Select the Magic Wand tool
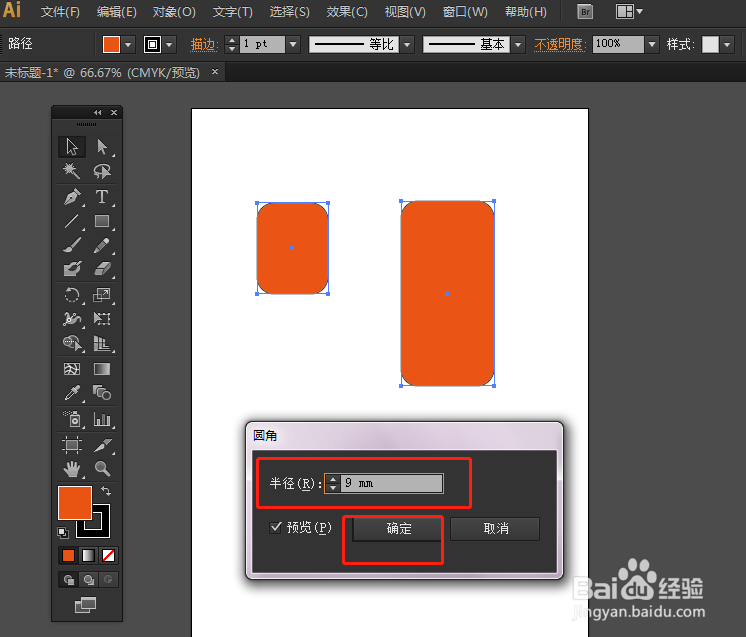This screenshot has height=637, width=746. pos(72,171)
